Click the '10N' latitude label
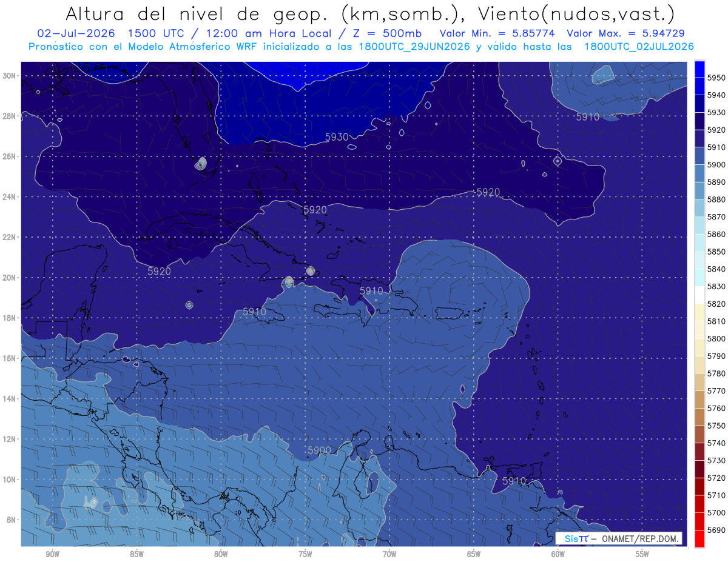Viewport: 728px width, 562px height. 10,480
